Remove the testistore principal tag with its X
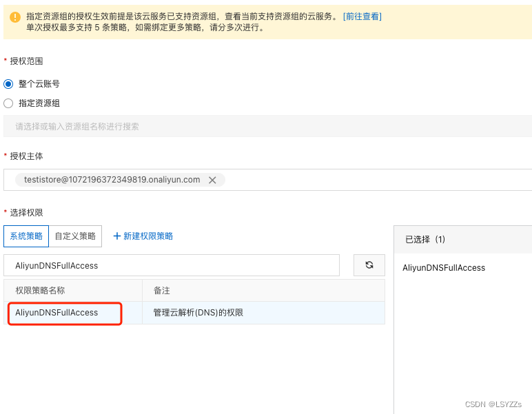Viewport: 532px width, 414px height. tap(212, 180)
